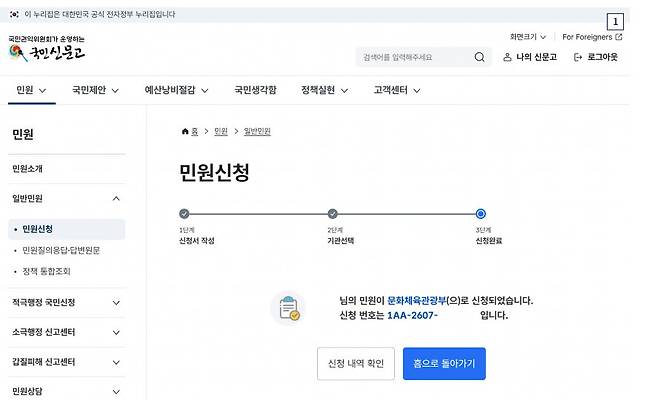Collapse the 일반민원 sidebar section

click(67, 199)
